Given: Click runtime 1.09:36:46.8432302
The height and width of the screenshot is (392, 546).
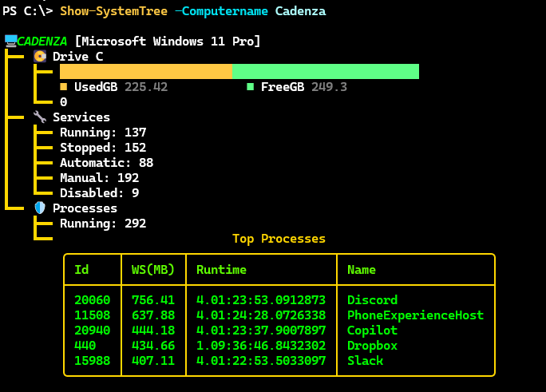Looking at the screenshot, I should (x=261, y=346).
